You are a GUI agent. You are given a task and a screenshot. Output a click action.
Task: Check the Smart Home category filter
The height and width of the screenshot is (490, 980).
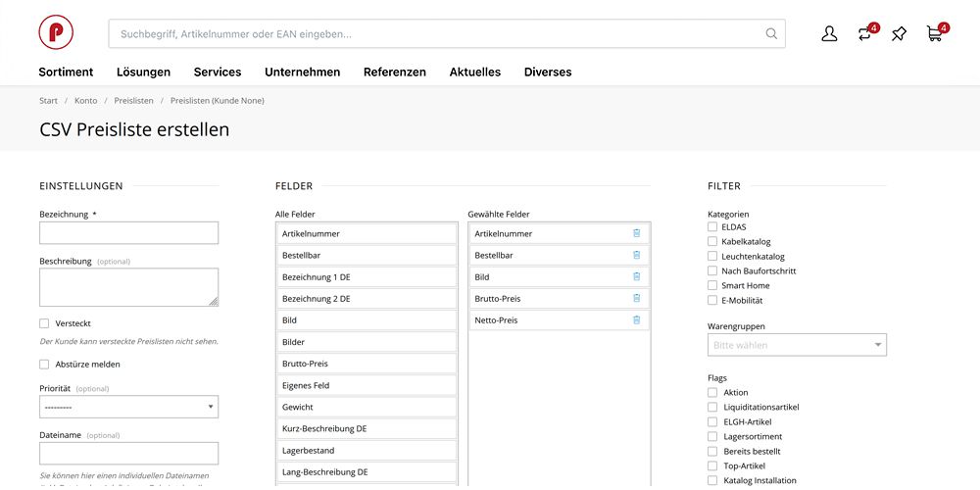tap(712, 285)
